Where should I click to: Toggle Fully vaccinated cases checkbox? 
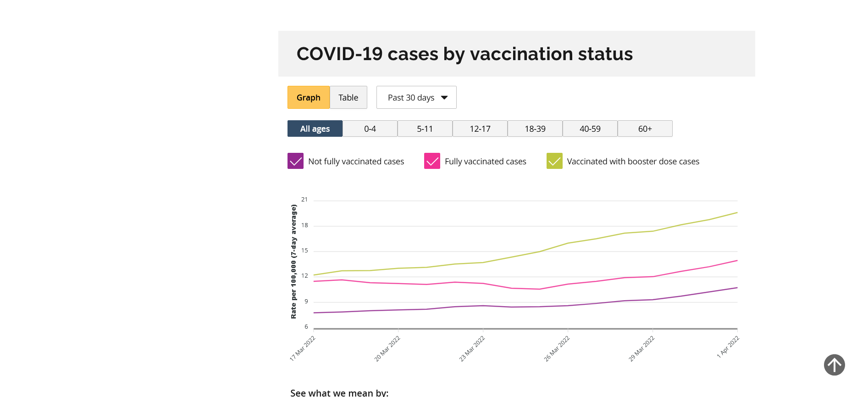pos(432,161)
